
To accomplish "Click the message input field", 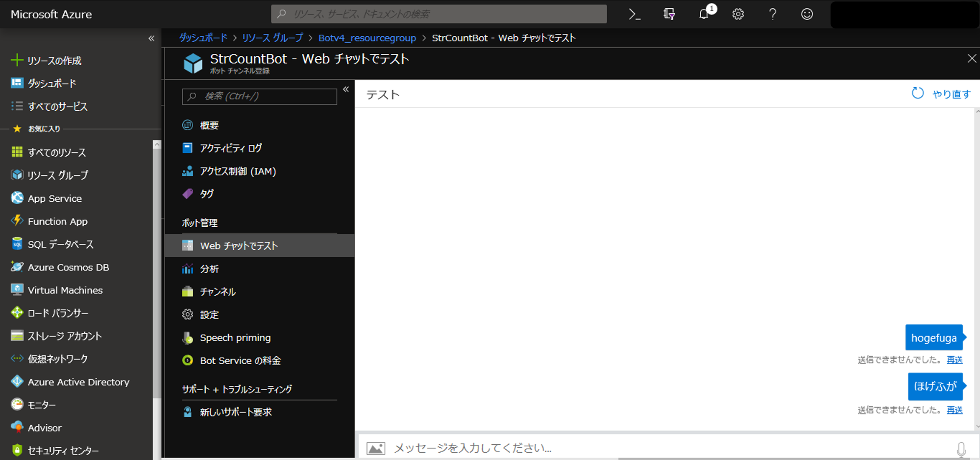I will tap(539, 447).
